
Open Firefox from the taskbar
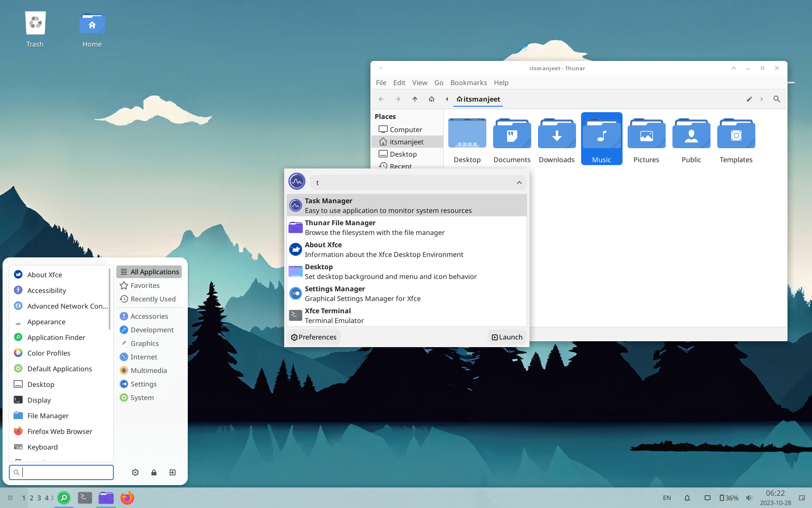tap(127, 498)
